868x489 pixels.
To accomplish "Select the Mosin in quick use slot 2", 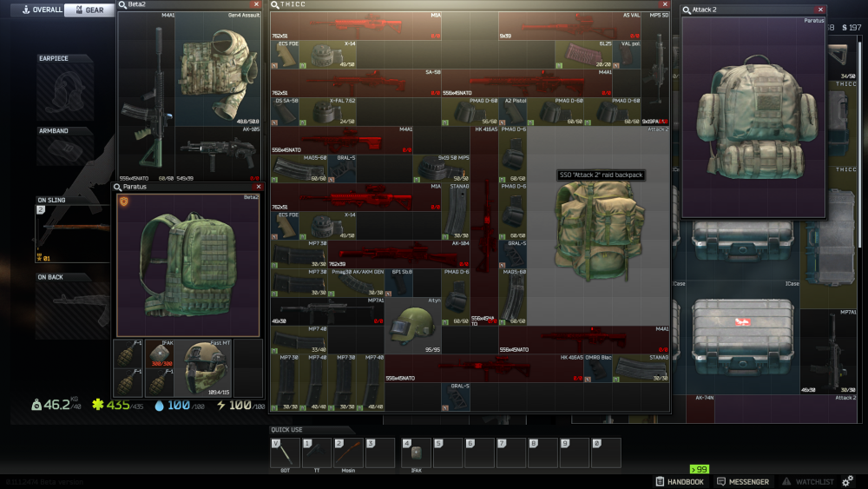I will point(347,453).
